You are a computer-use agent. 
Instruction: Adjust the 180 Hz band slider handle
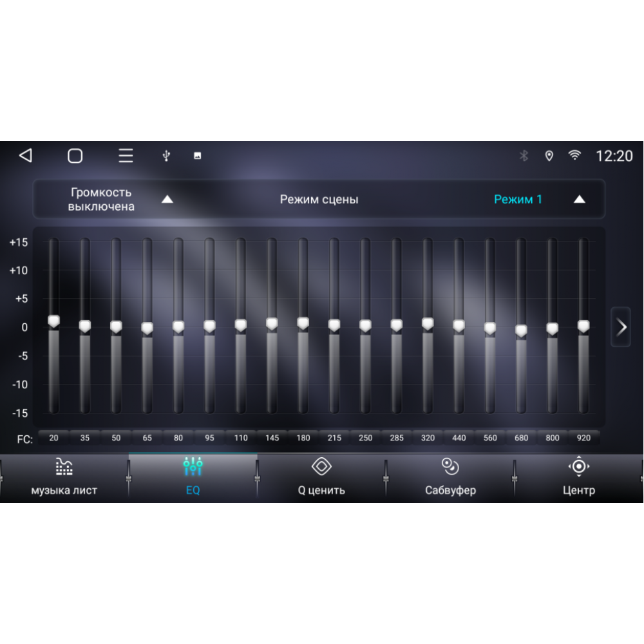pos(303,323)
